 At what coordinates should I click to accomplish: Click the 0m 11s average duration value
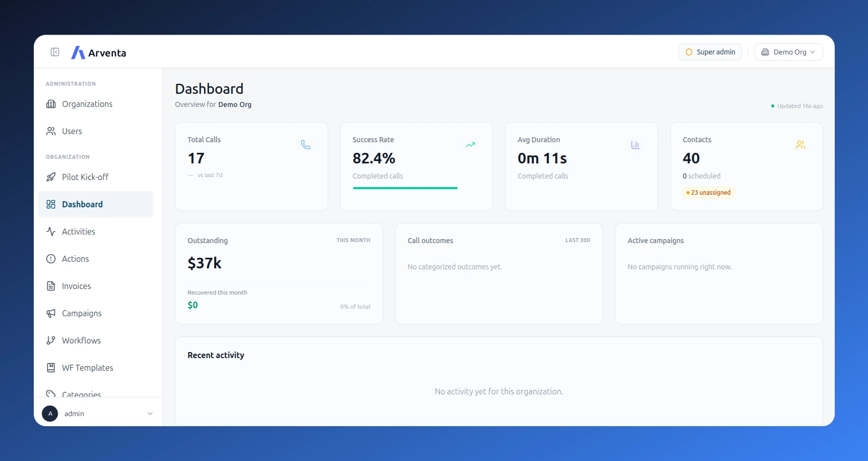(x=542, y=158)
